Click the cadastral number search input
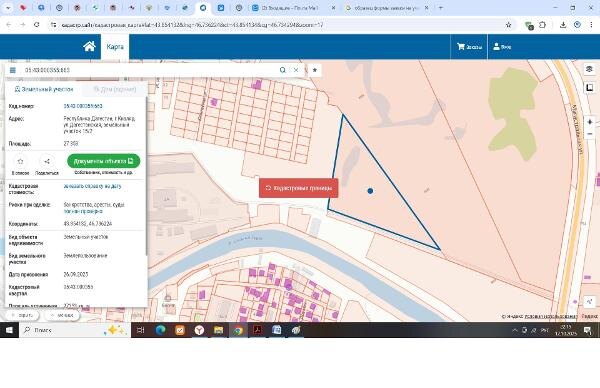Viewport: 600px width, 388px height. click(x=149, y=70)
